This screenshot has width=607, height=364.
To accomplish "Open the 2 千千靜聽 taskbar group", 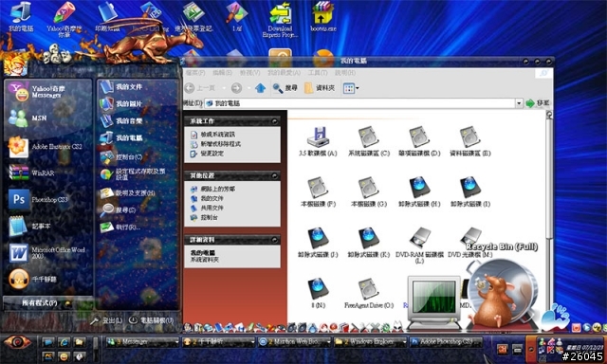I will [x=219, y=342].
